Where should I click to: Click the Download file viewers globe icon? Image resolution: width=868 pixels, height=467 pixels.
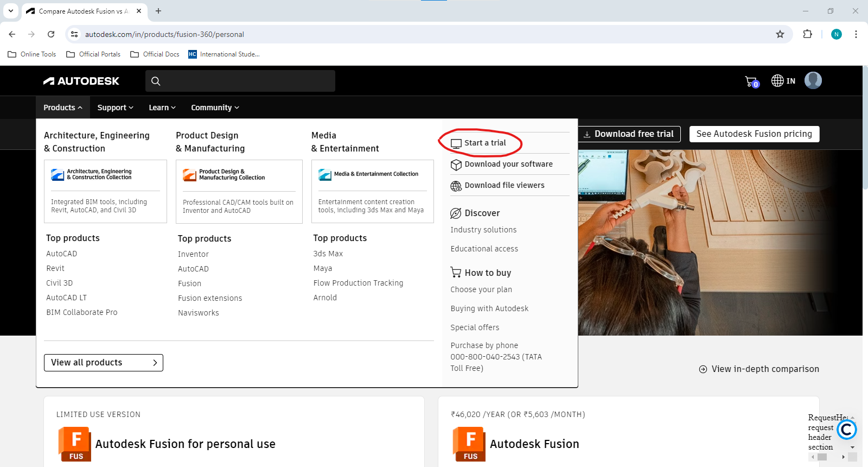[x=456, y=186]
